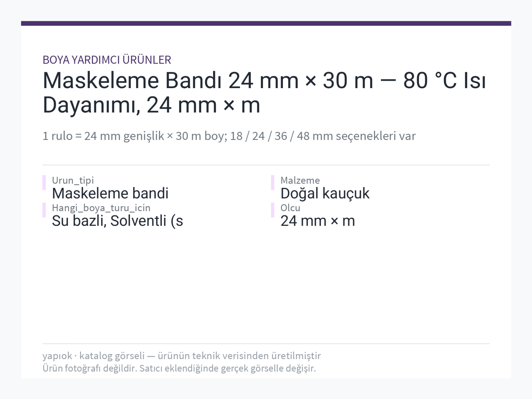
Task: Click the Malzeme field label
Action: click(300, 181)
